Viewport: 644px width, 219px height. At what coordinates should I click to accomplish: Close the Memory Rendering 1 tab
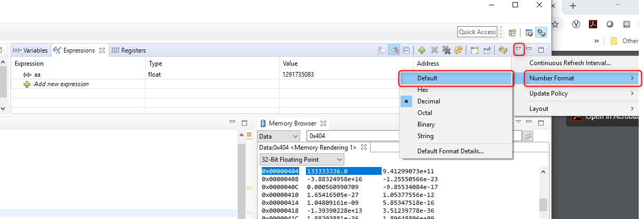click(363, 148)
